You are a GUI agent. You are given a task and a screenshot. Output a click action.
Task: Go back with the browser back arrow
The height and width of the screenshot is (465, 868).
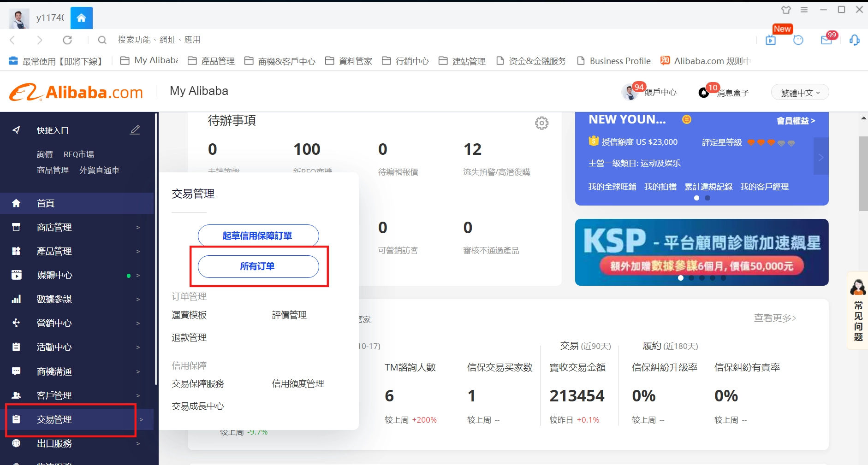12,40
